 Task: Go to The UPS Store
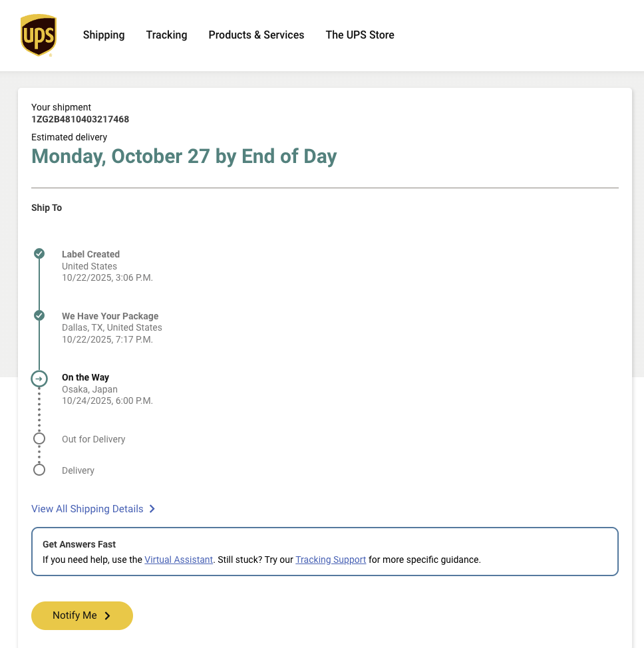360,35
